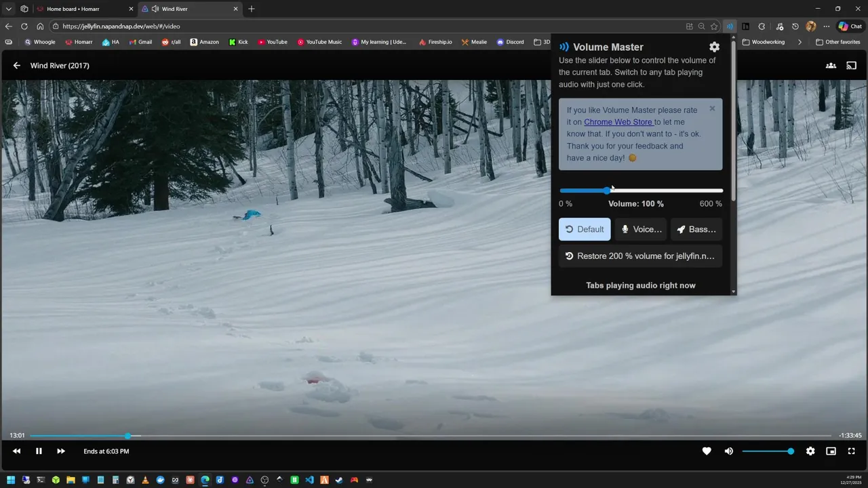Open File Explorer from taskbar

(71, 480)
